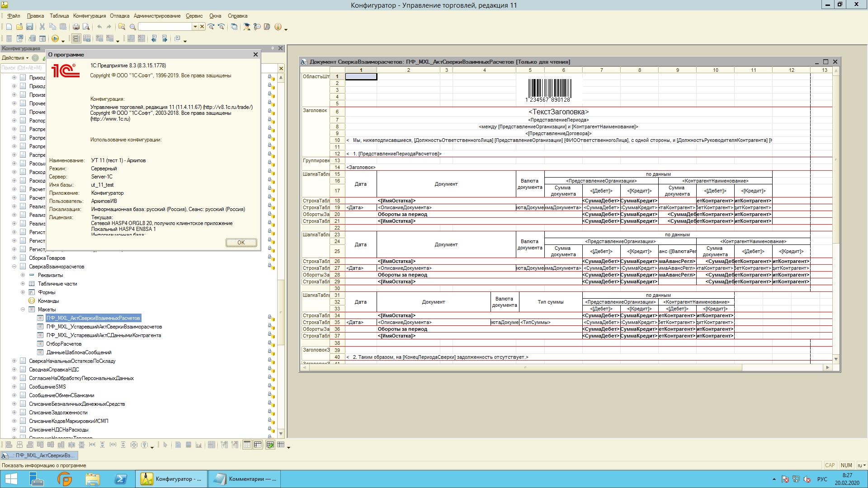Click the windows list icon
The width and height of the screenshot is (868, 488).
coord(234,27)
